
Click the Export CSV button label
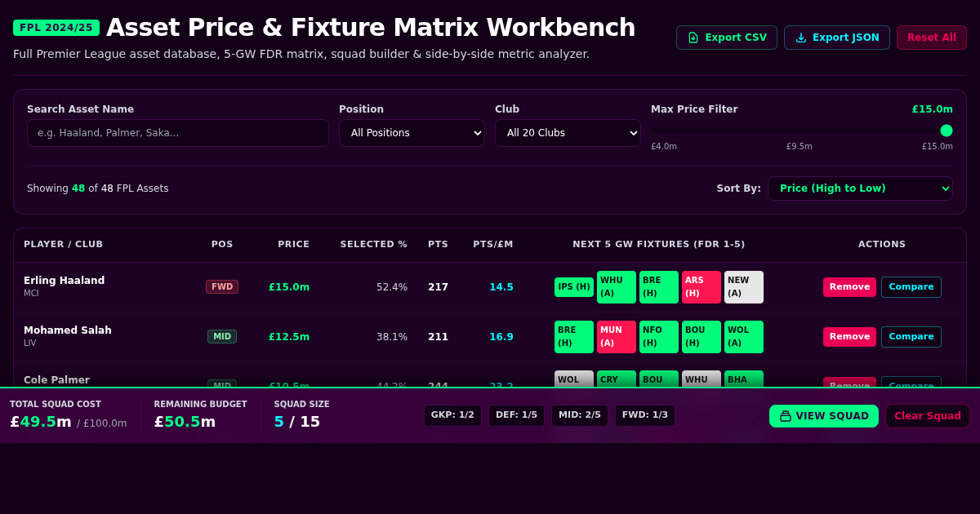736,38
